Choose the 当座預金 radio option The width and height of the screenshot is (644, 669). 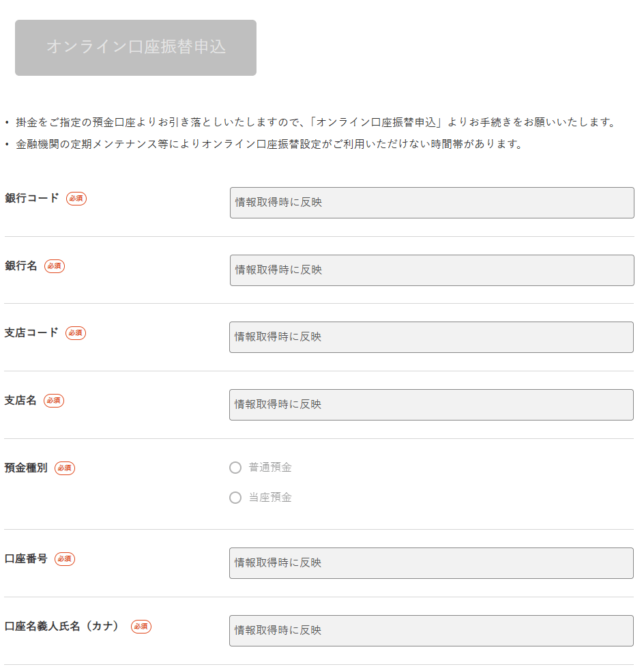point(235,498)
